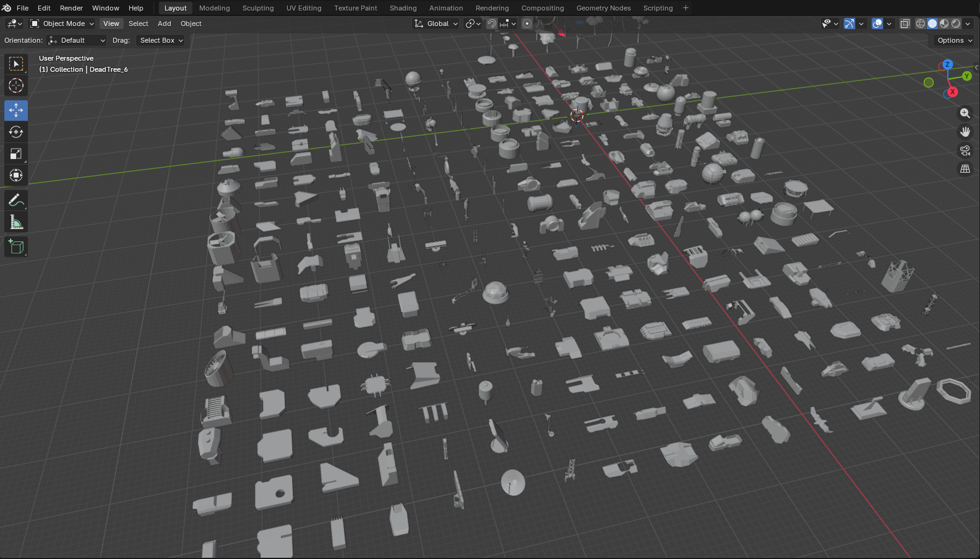Switch to material preview shading
Screen dimensions: 980x559
tap(944, 24)
